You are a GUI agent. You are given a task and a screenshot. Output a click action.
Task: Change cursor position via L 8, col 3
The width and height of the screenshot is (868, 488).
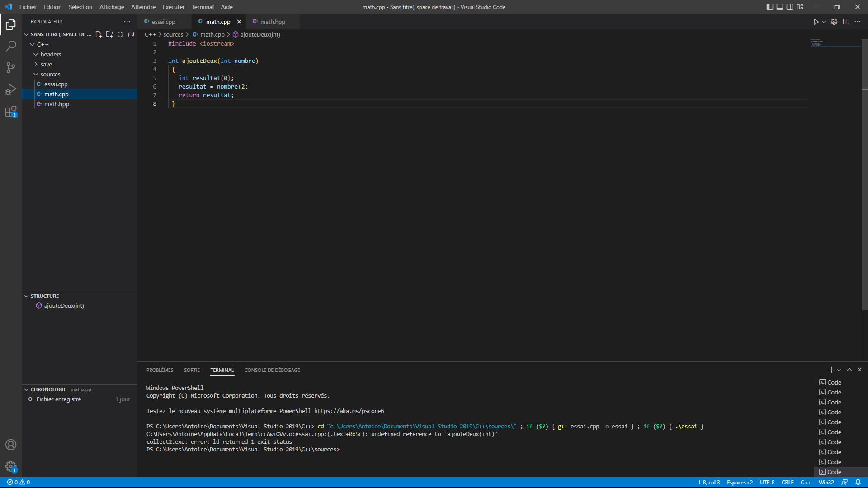click(709, 482)
